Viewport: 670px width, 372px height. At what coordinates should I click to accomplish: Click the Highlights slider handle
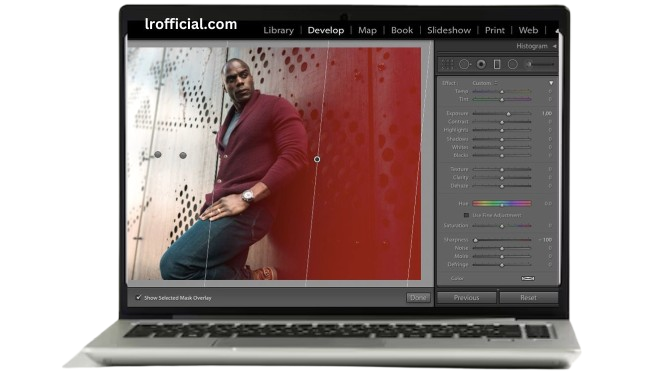tap(502, 130)
